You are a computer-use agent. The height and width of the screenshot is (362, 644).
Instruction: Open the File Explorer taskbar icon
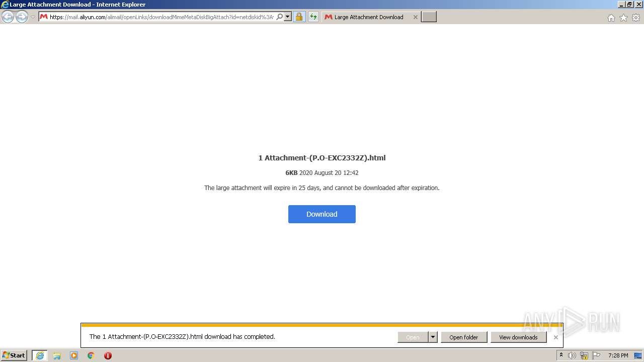coord(57,355)
